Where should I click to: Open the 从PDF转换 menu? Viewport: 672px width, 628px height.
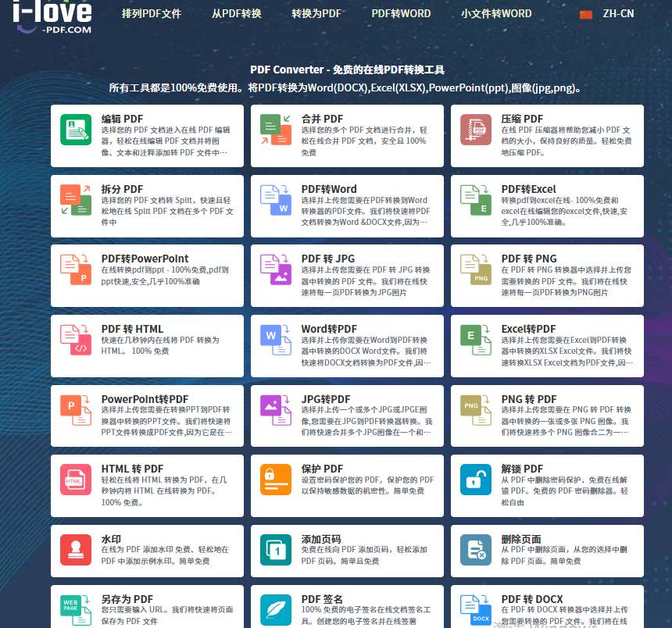pos(237,14)
